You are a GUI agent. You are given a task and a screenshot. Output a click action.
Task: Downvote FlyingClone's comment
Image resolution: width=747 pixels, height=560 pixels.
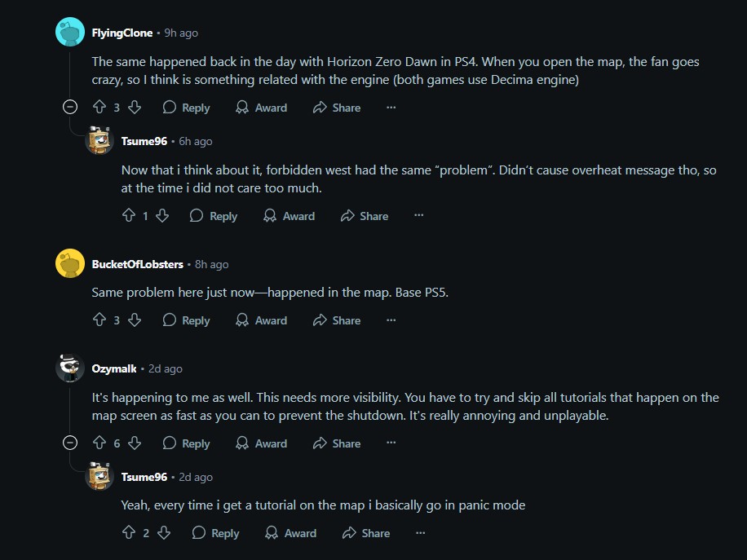coord(135,107)
